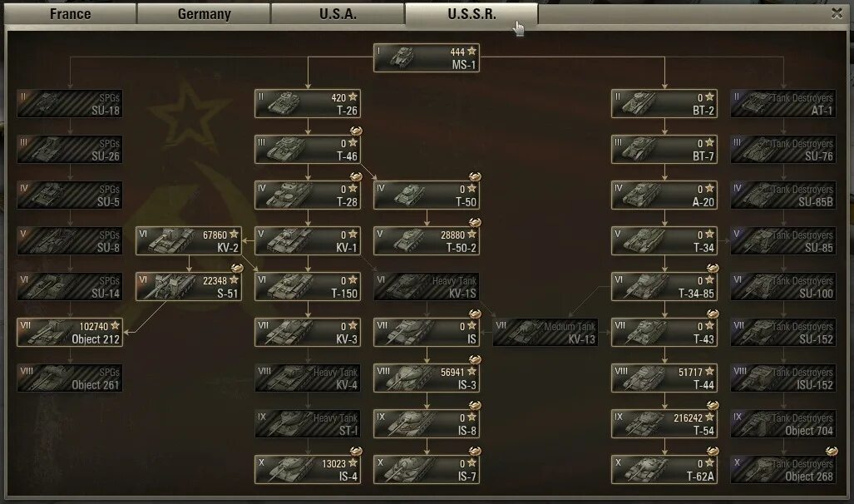
Task: Switch to the France tab
Action: tap(70, 13)
